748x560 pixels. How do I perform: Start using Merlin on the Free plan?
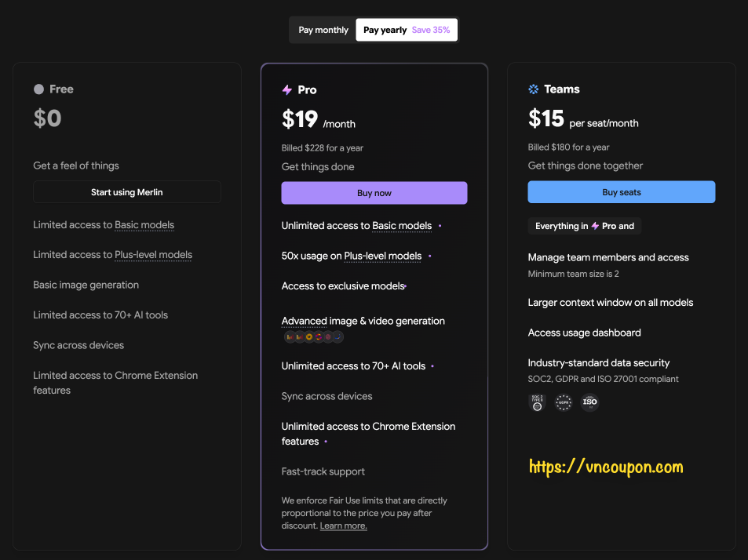pos(127,192)
